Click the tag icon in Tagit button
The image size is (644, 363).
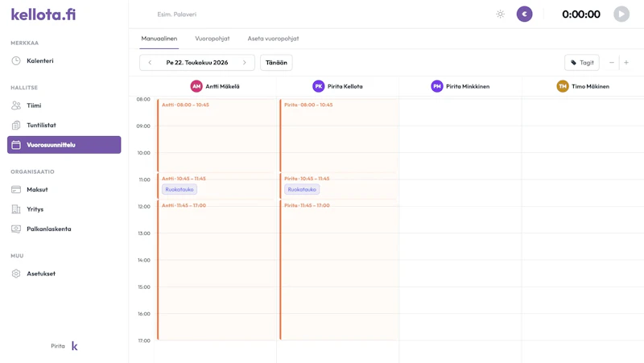(x=574, y=63)
